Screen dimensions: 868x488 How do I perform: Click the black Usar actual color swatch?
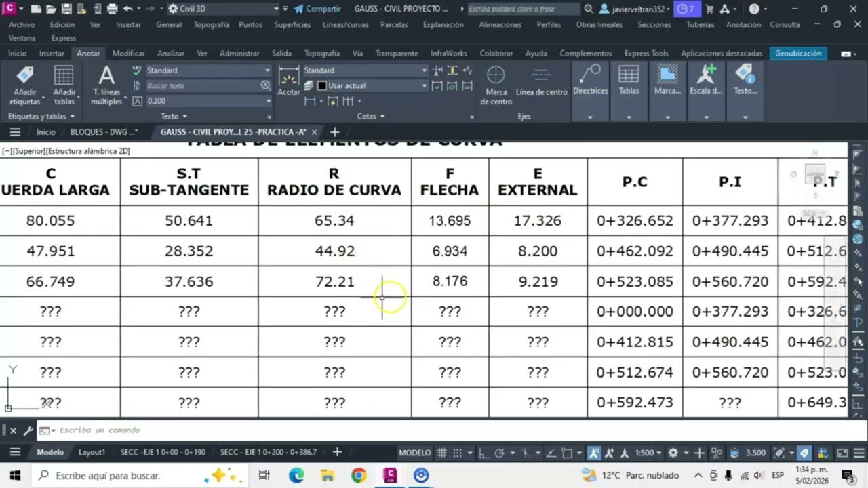click(322, 85)
